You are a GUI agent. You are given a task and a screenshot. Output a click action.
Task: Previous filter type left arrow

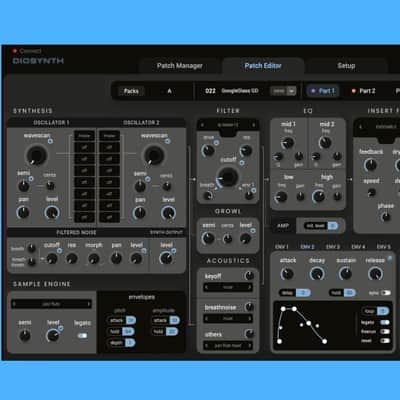point(202,125)
